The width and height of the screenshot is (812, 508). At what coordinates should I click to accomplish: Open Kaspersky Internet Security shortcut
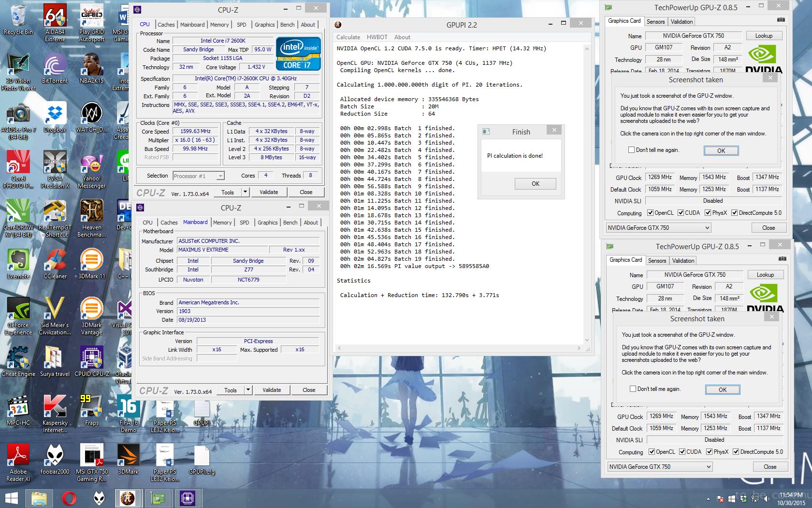coord(55,414)
